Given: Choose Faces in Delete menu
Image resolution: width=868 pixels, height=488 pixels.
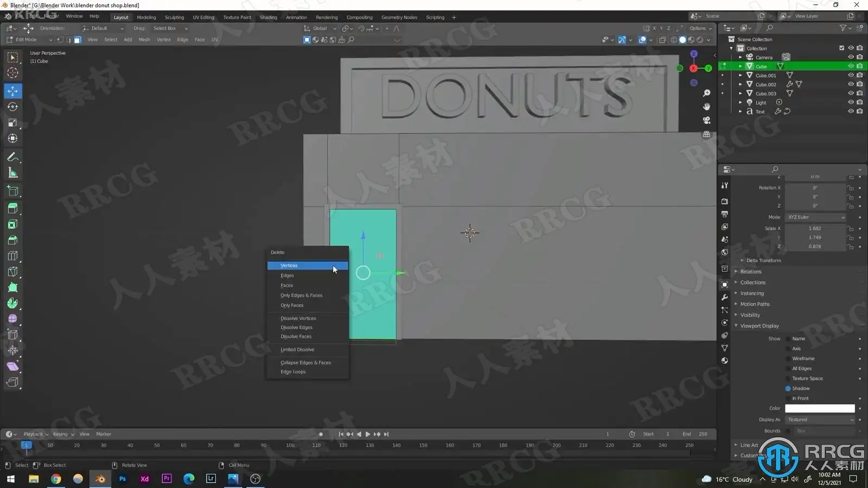Looking at the screenshot, I should [x=308, y=285].
